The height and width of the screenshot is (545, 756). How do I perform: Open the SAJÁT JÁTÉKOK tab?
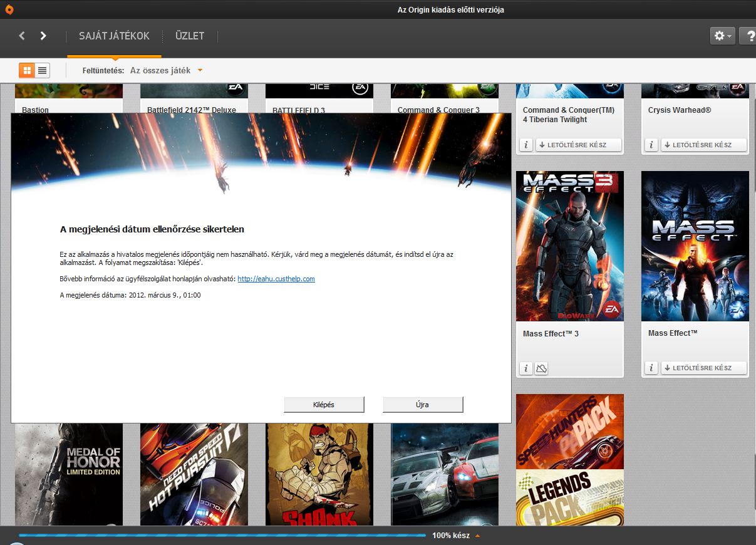[x=114, y=36]
